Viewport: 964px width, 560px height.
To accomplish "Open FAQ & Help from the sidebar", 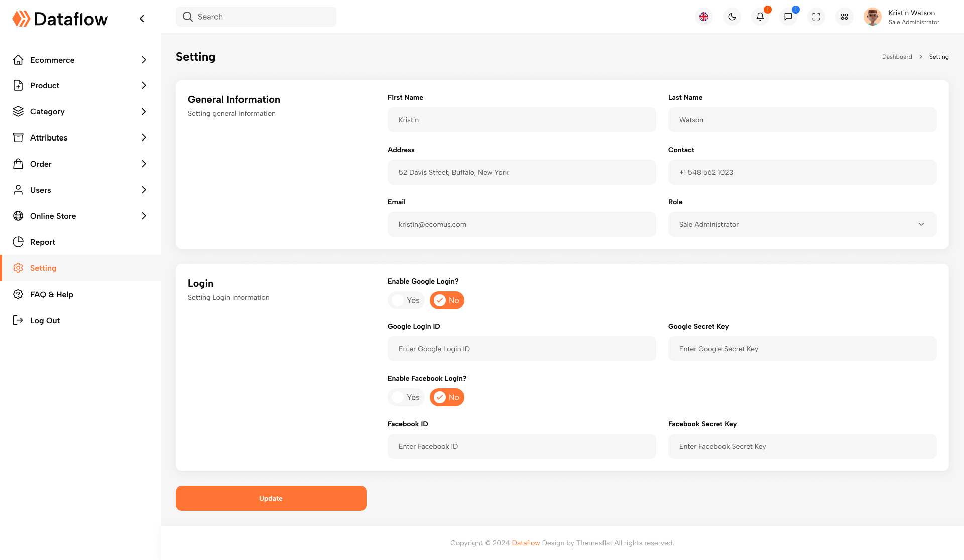I will 51,294.
